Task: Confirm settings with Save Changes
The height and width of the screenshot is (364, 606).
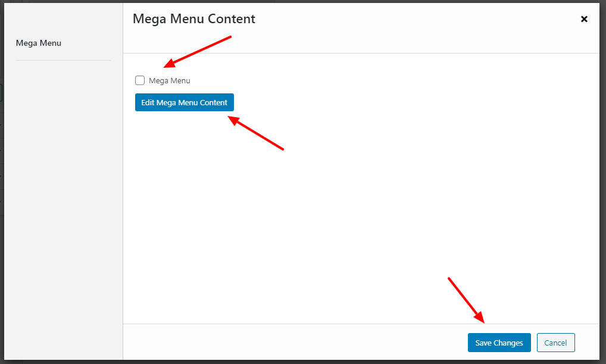Action: [499, 343]
